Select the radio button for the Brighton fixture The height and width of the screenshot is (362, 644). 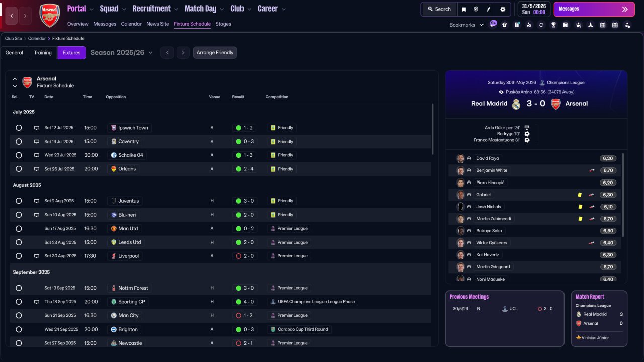point(19,330)
